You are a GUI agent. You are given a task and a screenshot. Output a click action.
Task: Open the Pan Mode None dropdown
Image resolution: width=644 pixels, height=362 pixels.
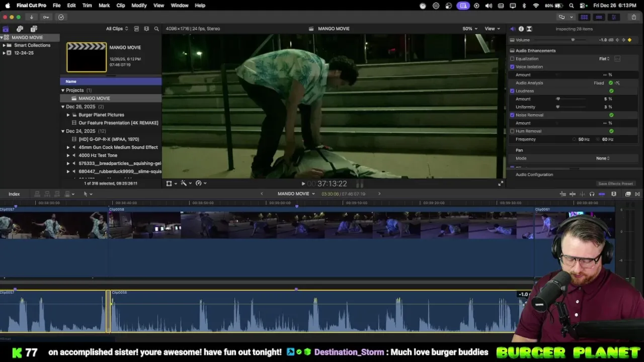[x=603, y=158]
